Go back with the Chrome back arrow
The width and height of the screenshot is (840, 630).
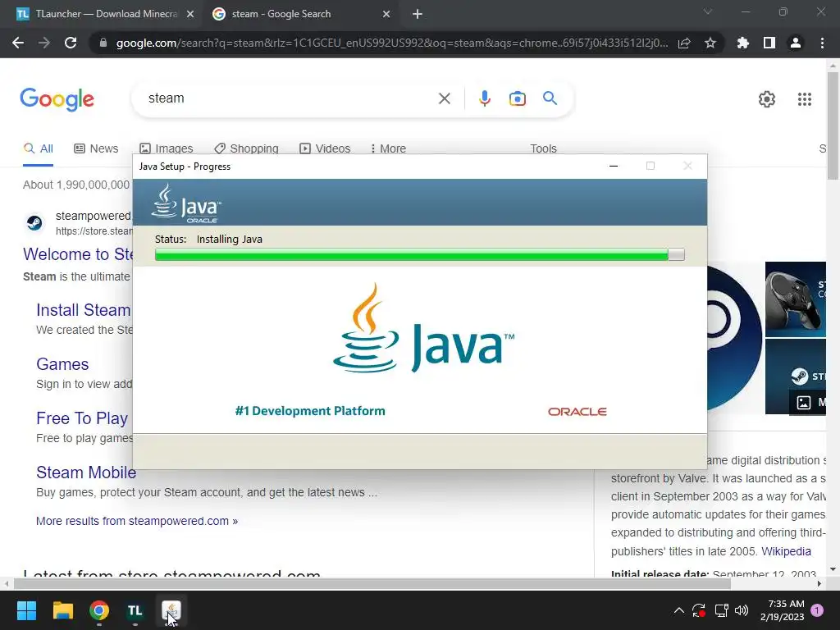pyautogui.click(x=18, y=43)
